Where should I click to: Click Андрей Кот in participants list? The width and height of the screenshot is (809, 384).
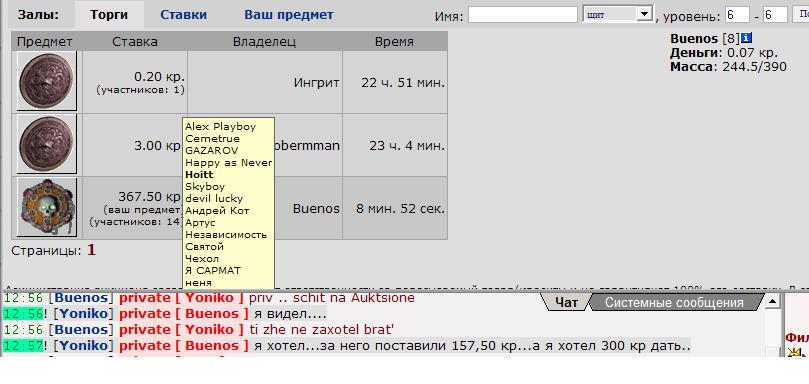coord(217,211)
